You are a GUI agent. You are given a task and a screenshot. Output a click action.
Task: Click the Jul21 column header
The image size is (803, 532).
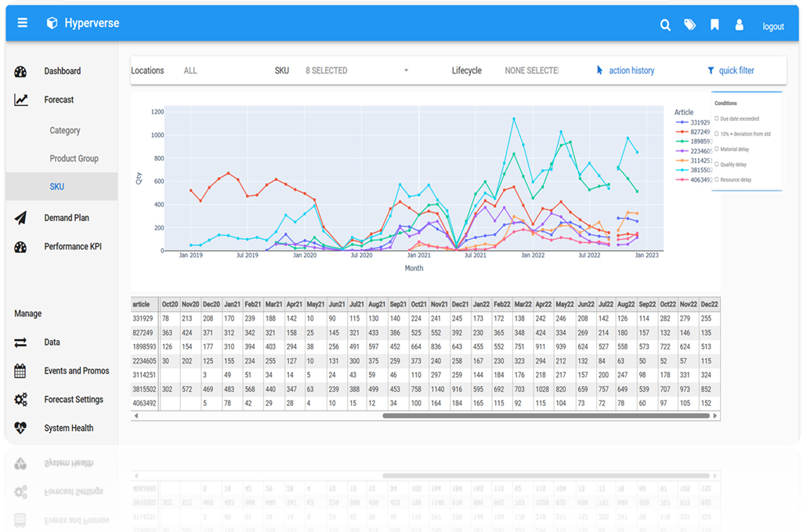tap(356, 304)
